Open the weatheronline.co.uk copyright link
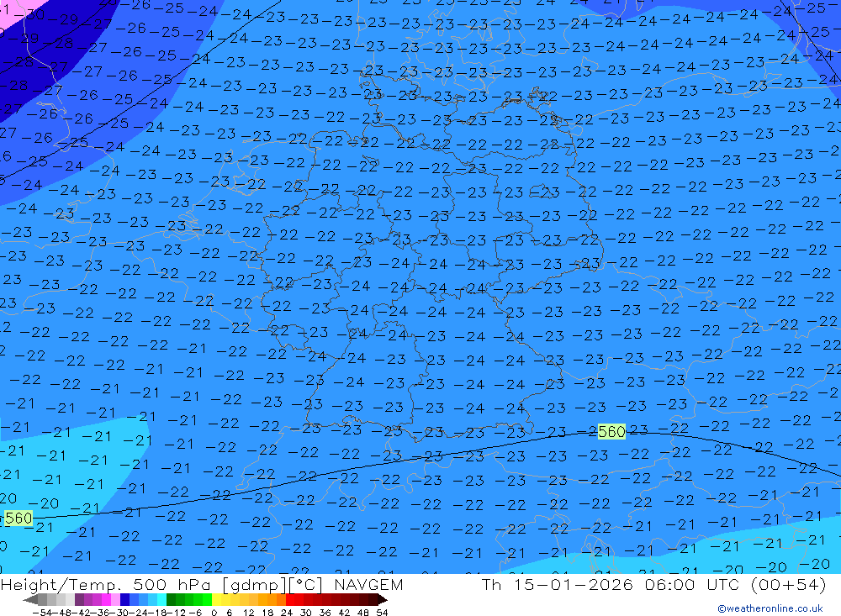The width and height of the screenshot is (841, 616). pyautogui.click(x=770, y=608)
